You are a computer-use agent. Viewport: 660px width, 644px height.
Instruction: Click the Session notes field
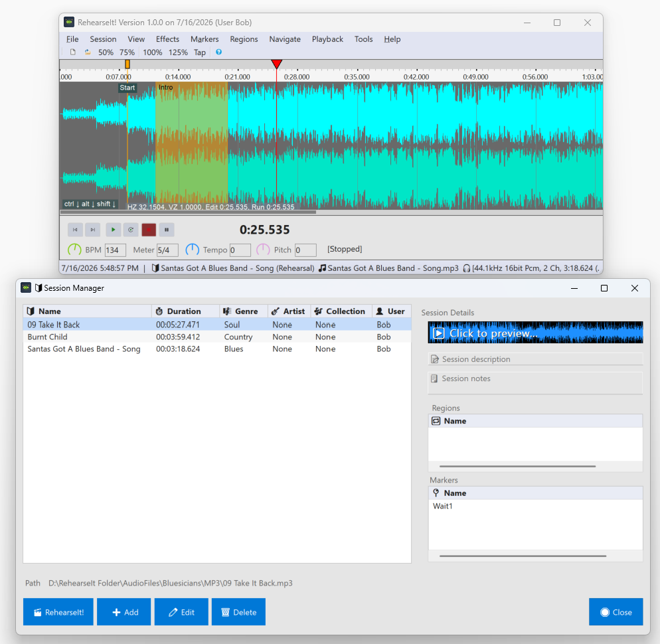click(535, 382)
